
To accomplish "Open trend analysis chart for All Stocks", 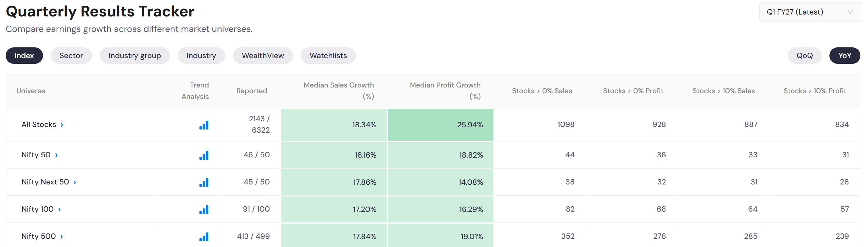I will [x=204, y=125].
